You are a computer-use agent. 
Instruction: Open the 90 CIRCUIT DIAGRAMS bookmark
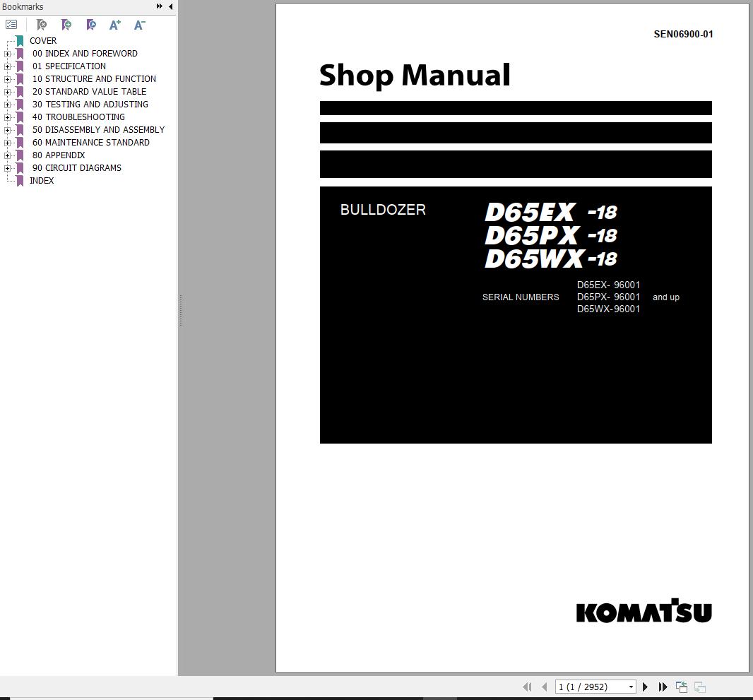(x=76, y=167)
